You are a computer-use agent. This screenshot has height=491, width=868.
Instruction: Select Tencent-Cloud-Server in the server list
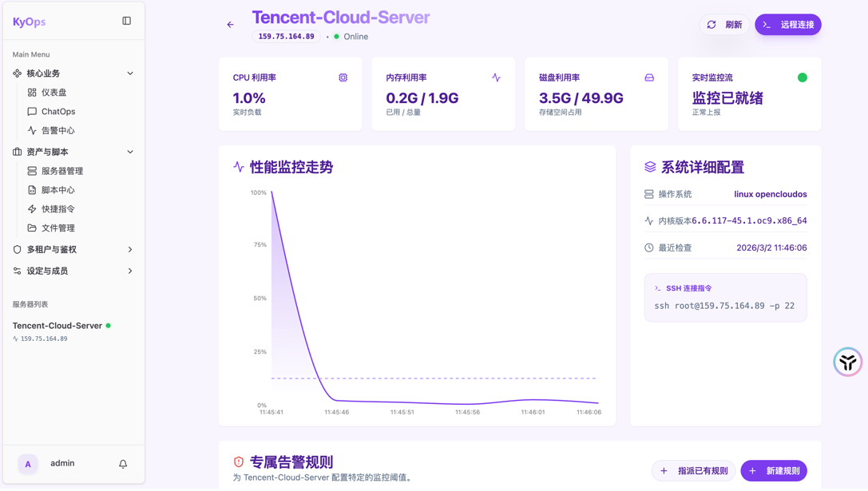(57, 326)
